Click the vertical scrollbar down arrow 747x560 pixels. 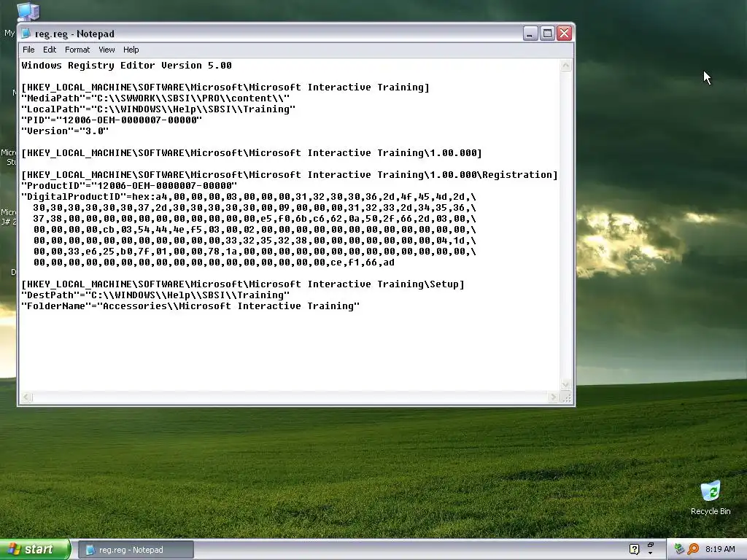tap(565, 385)
